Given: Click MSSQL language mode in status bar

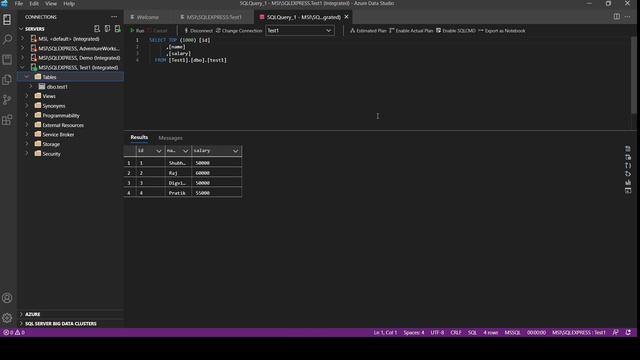Looking at the screenshot, I should 512,333.
